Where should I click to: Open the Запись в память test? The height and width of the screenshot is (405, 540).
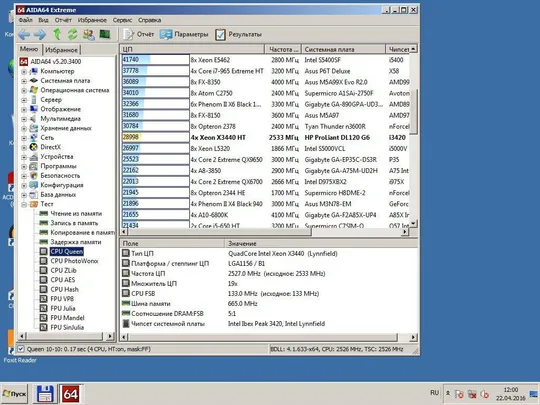point(74,223)
